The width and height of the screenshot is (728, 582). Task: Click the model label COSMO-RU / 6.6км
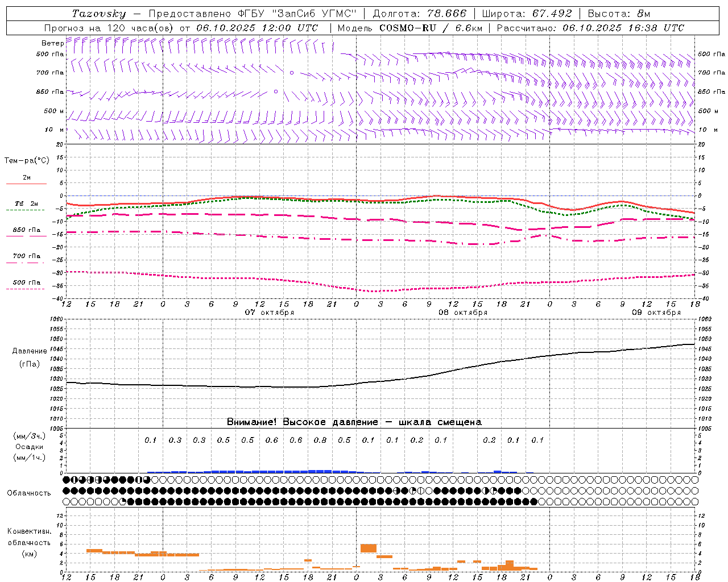tap(431, 28)
